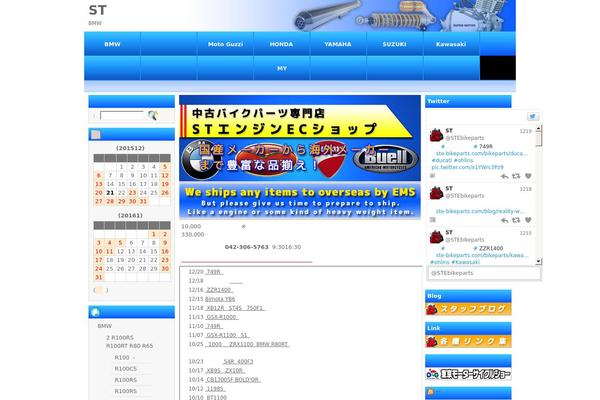The height and width of the screenshot is (400, 600).
Task: Open the ZRX1100 BMW R80RT news link
Action: click(247, 344)
